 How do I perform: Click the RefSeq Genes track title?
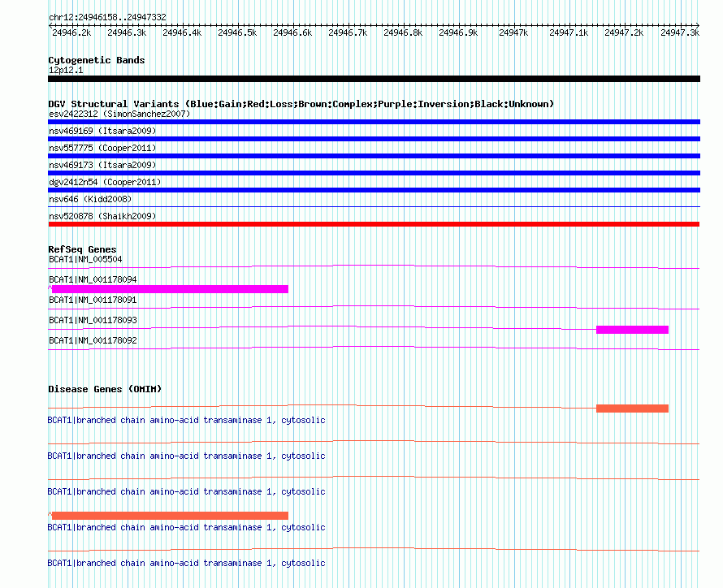click(x=82, y=249)
